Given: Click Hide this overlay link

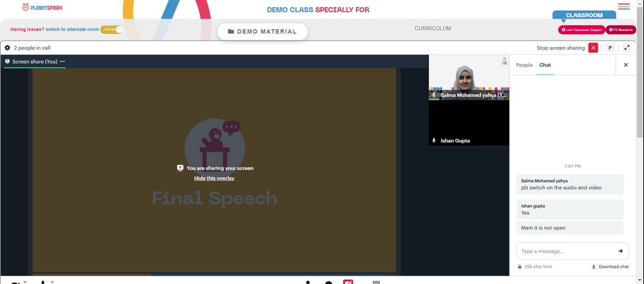Looking at the screenshot, I should (214, 178).
